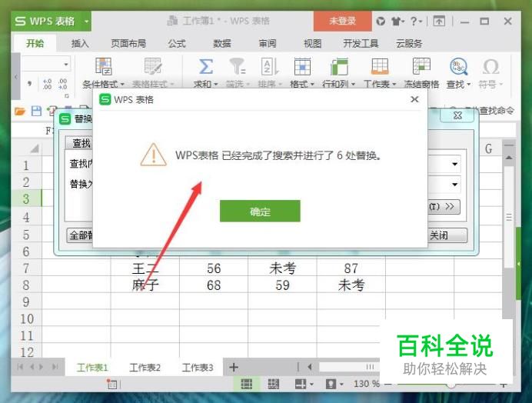
Task: Select the 页面布局 ribbon tab
Action: point(128,44)
